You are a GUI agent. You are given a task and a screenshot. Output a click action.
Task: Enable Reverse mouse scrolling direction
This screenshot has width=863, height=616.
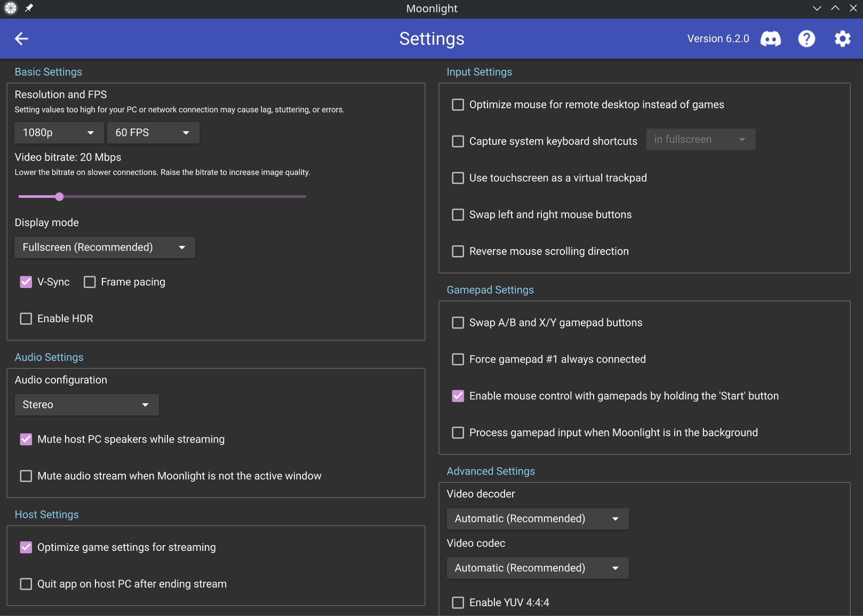click(x=458, y=252)
